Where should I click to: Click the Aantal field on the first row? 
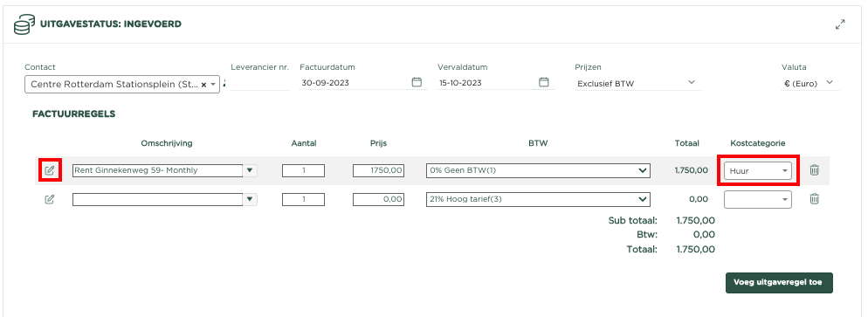click(x=303, y=170)
